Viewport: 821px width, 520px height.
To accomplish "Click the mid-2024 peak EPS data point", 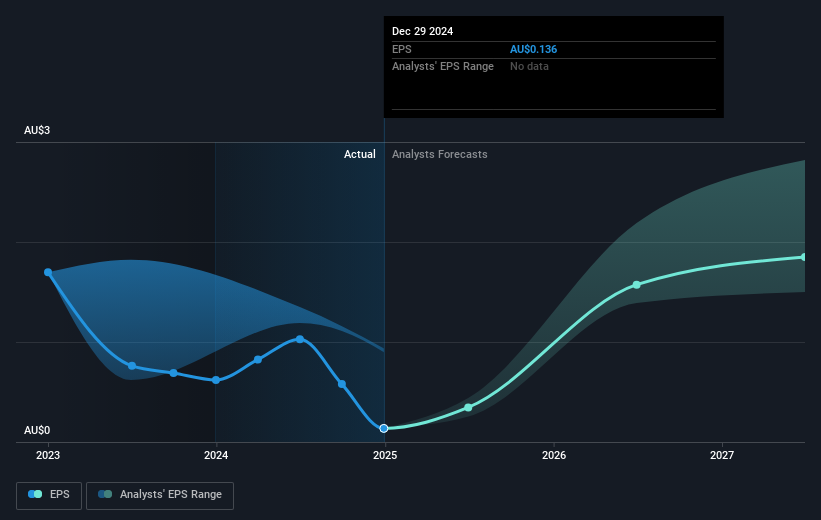I will click(300, 339).
